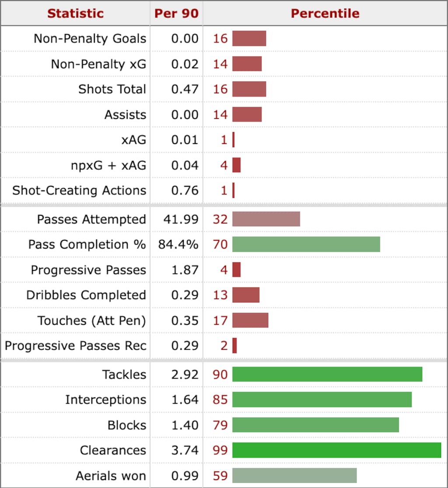Image resolution: width=448 pixels, height=488 pixels.
Task: Click the Aerials won percentile bar
Action: (294, 475)
